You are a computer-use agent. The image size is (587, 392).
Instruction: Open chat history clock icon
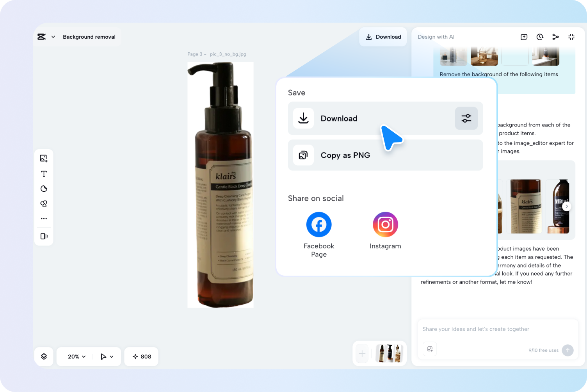pyautogui.click(x=540, y=37)
